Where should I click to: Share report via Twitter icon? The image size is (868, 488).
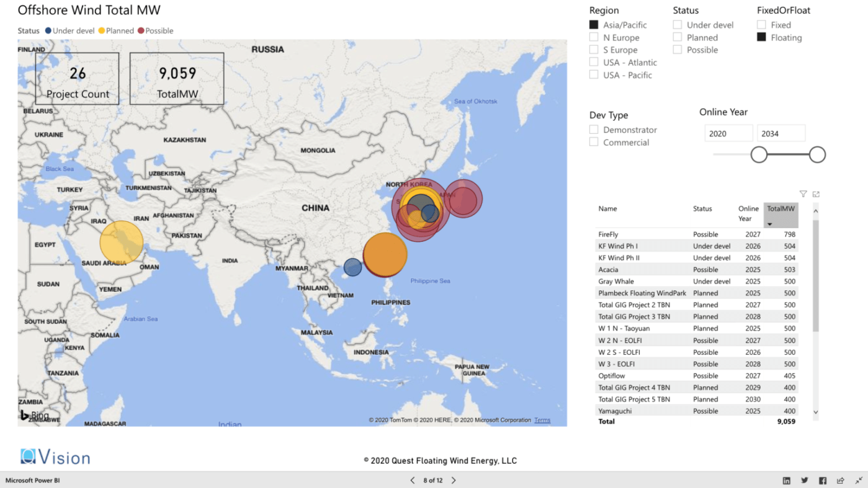(x=804, y=481)
